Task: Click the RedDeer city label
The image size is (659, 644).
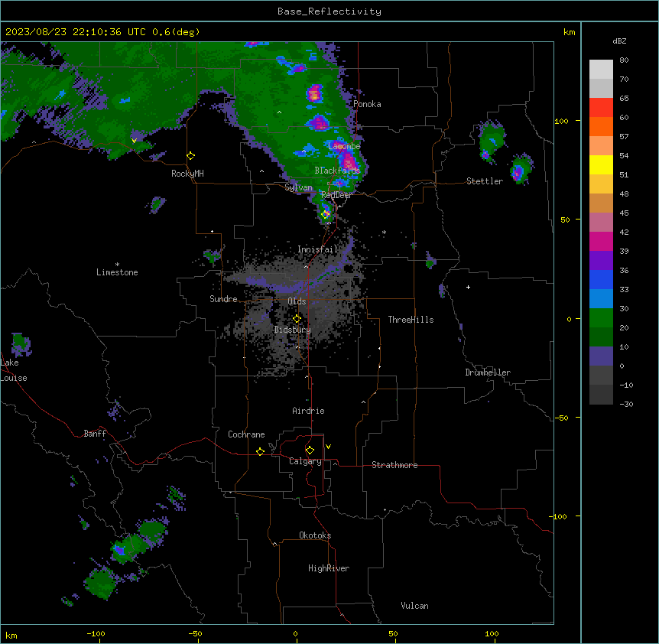Action: click(336, 195)
